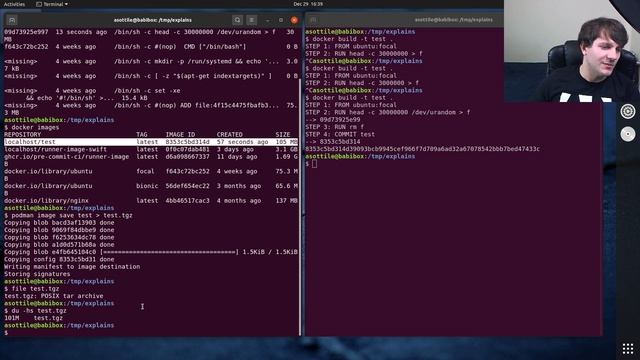Image resolution: width=640 pixels, height=360 pixels.
Task: Click the settings gear icon in dock
Action: coord(628,111)
